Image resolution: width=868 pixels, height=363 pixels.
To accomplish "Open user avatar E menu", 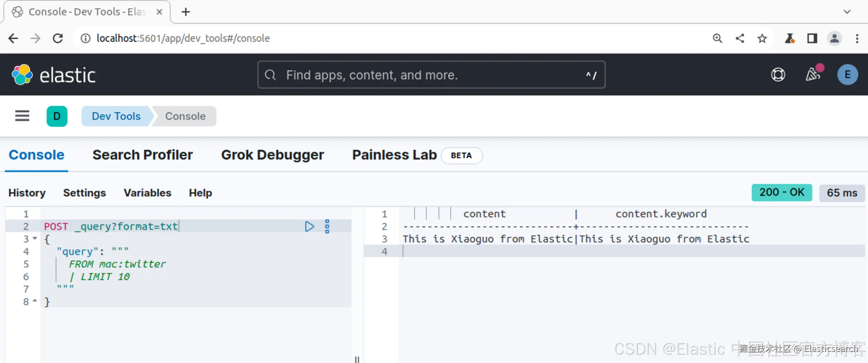I will coord(847,75).
